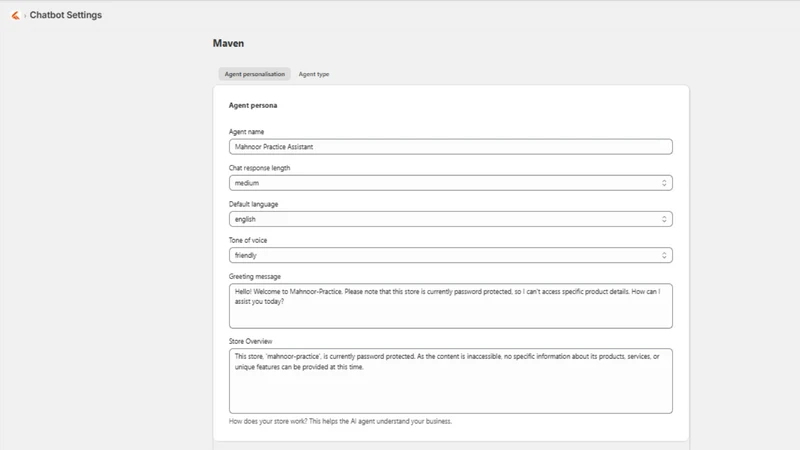Open the Tone of voice dropdown
The height and width of the screenshot is (450, 800).
click(x=451, y=256)
